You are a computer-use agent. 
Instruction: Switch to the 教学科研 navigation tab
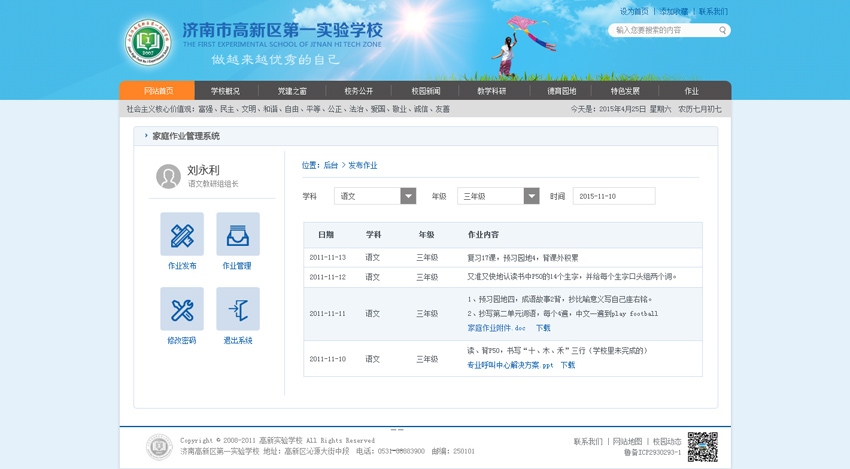pyautogui.click(x=491, y=91)
